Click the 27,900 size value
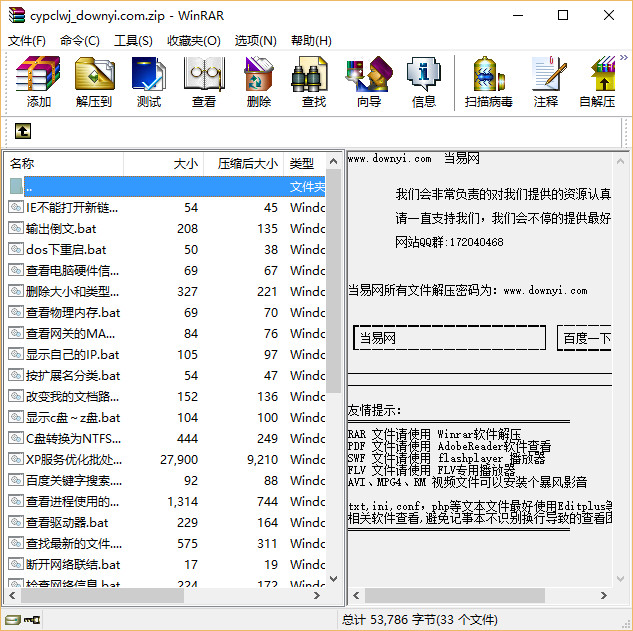This screenshot has height=631, width=633. click(x=179, y=459)
